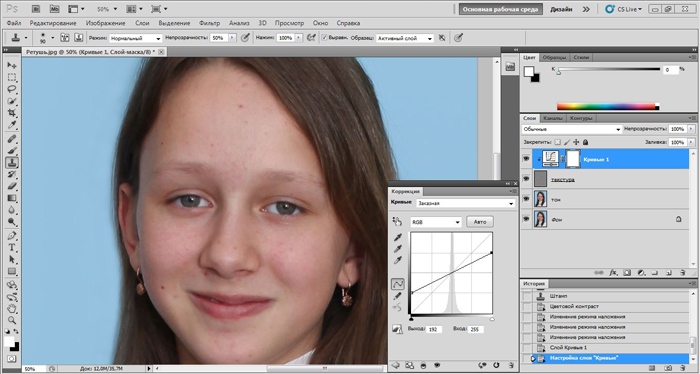Screen dimensions: 700x374
Task: Expand more workspaces with the chevron
Action: (586, 9)
